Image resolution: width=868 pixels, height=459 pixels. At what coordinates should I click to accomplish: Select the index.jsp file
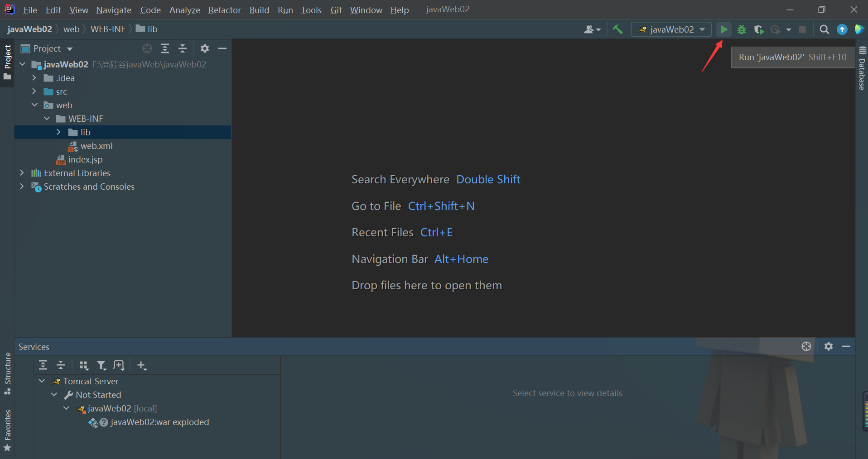pyautogui.click(x=85, y=159)
